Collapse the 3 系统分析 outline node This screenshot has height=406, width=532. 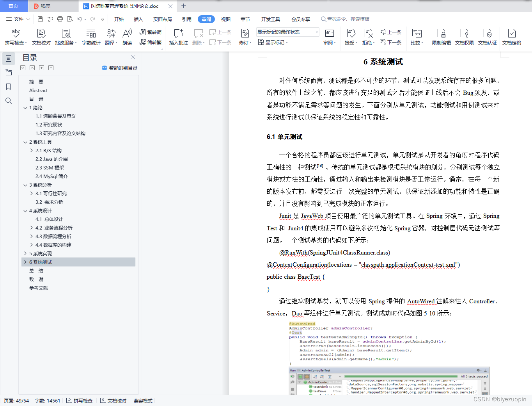click(x=25, y=185)
